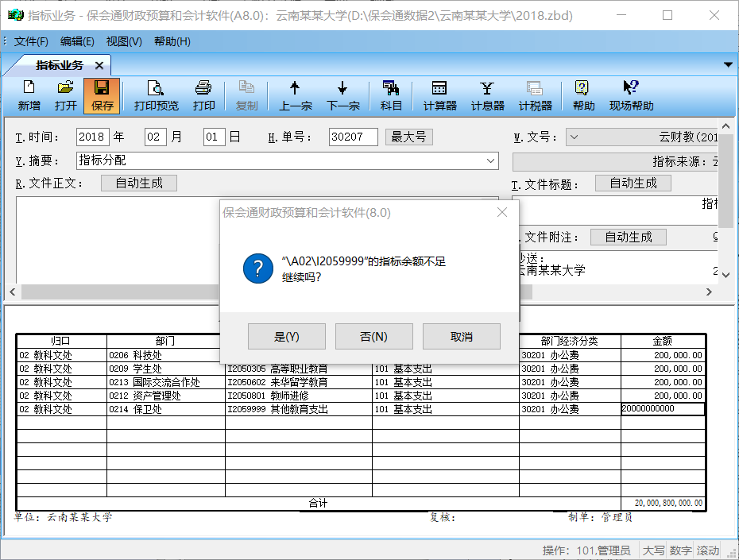Go to previous record with 上一宗
The width and height of the screenshot is (739, 560).
[x=295, y=95]
